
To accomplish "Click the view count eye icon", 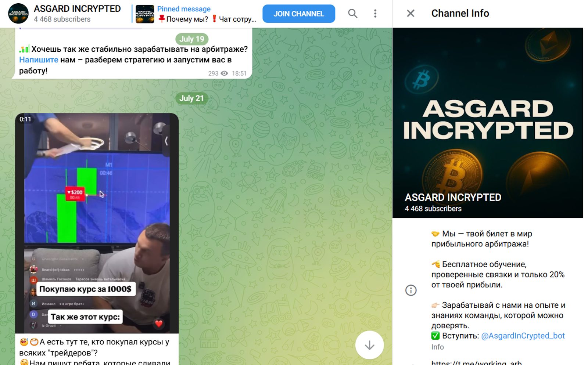I will coord(224,73).
